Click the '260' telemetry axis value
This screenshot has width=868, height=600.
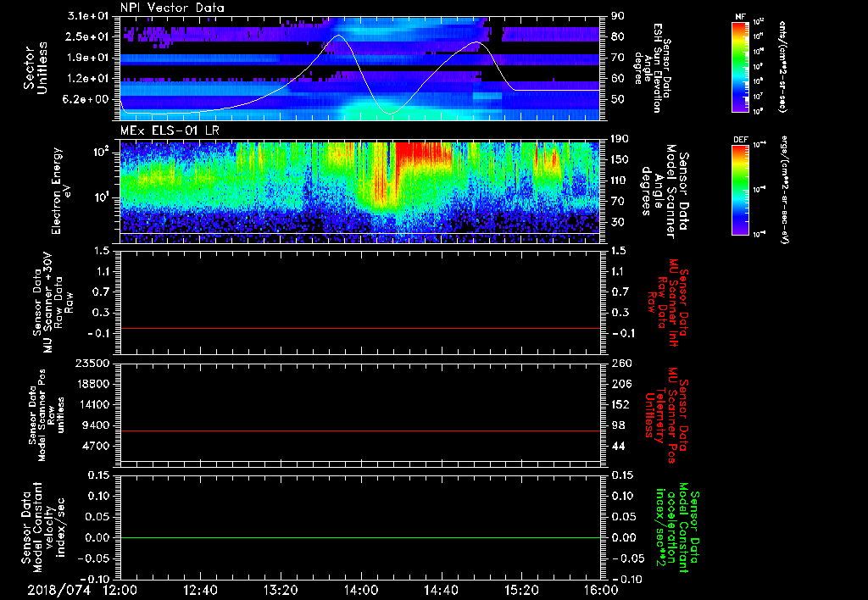(620, 364)
